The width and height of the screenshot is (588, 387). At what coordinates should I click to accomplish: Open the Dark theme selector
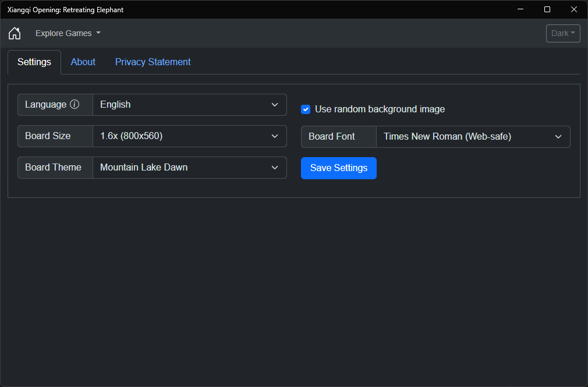(x=563, y=33)
